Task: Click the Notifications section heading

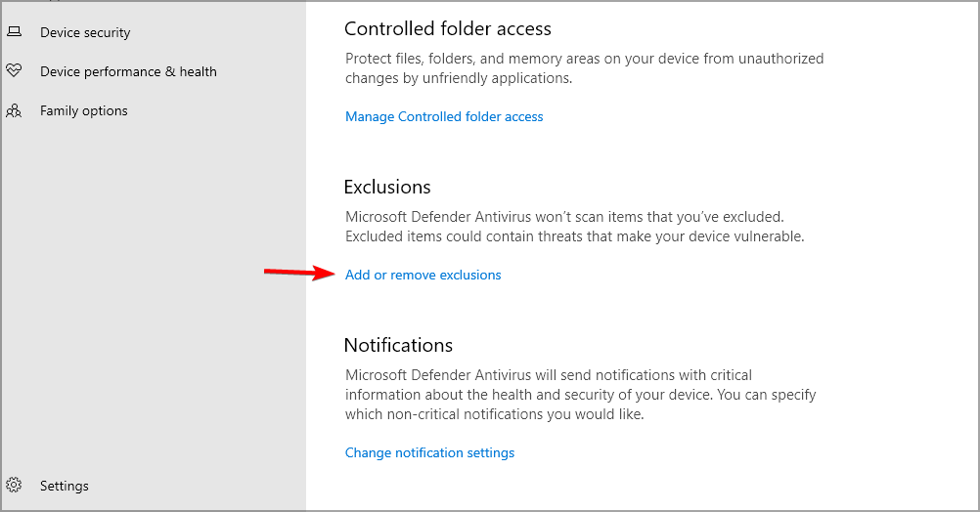Action: tap(398, 345)
